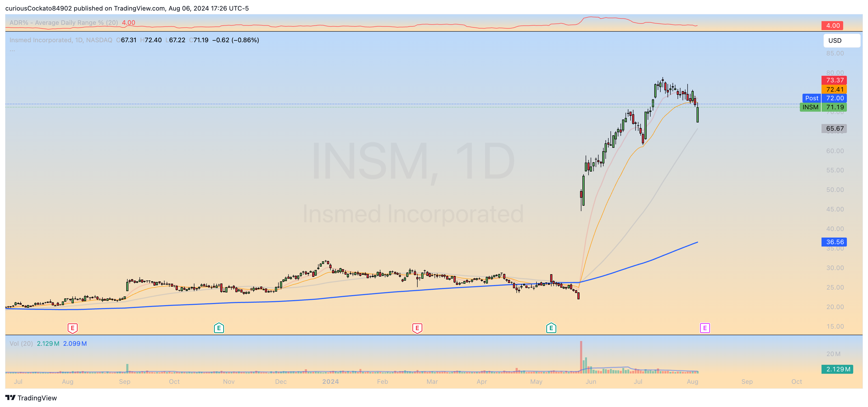868x407 pixels.
Task: Click the green earnings marker near November
Action: pyautogui.click(x=219, y=328)
